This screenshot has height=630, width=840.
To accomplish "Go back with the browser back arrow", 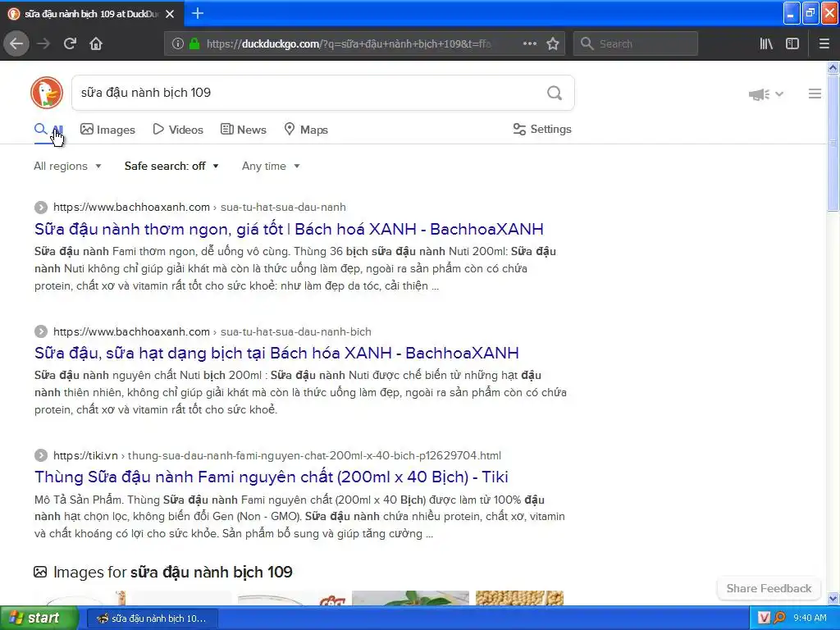I will [x=16, y=43].
